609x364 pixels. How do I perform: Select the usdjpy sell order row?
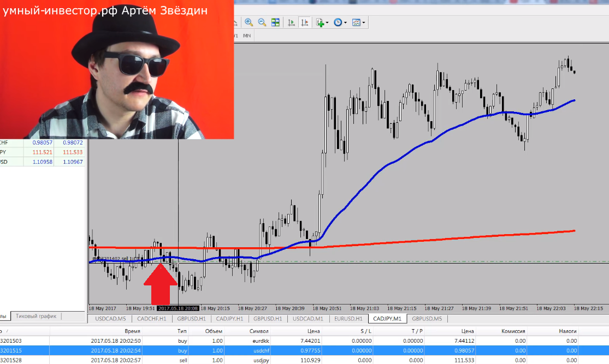pyautogui.click(x=305, y=360)
